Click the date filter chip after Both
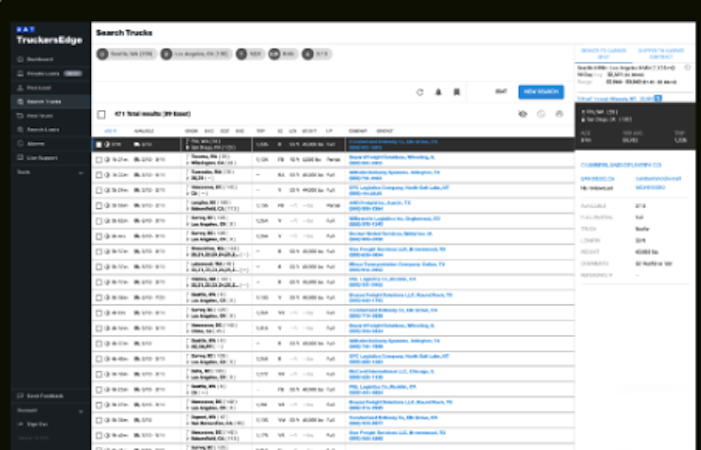 tap(317, 54)
